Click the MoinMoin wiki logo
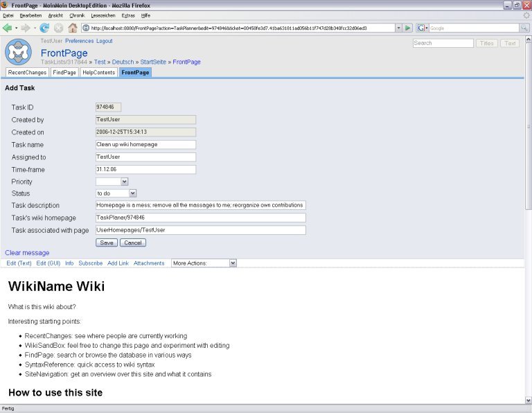The width and height of the screenshot is (532, 413). pos(18,53)
